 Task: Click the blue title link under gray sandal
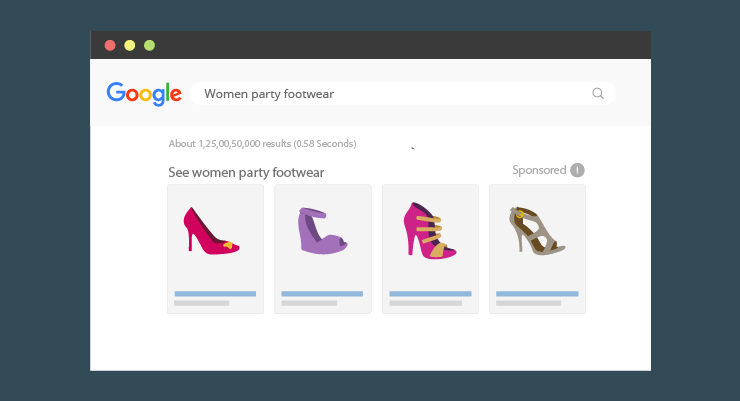pyautogui.click(x=537, y=294)
